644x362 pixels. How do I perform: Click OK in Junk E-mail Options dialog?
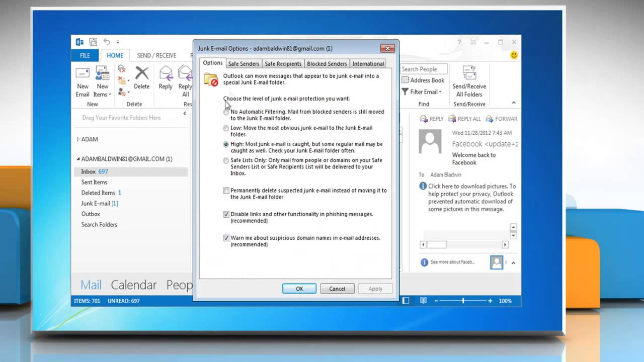tap(299, 289)
